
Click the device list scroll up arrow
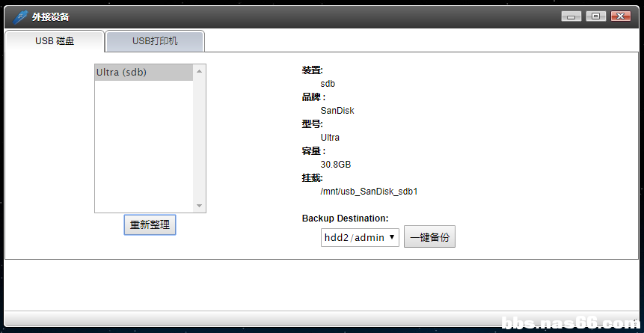(199, 73)
